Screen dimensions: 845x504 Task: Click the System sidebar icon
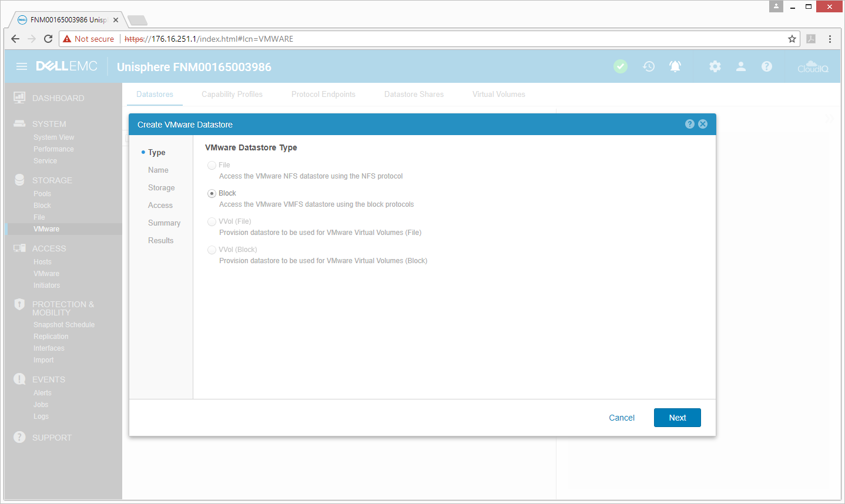coord(19,123)
